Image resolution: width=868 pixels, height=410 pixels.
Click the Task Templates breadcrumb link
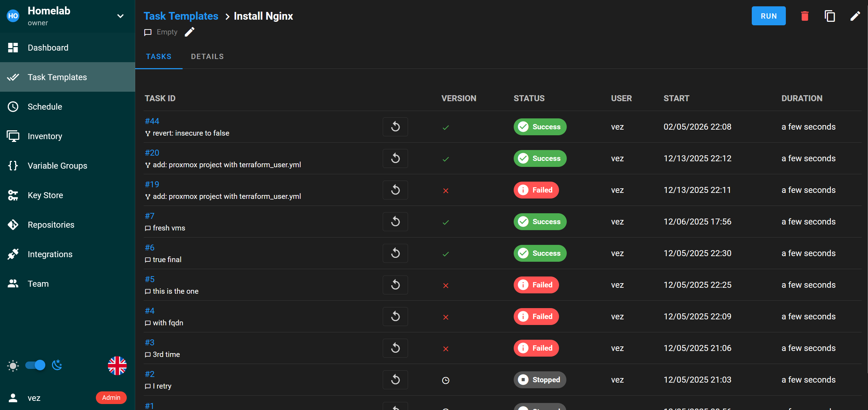click(181, 16)
